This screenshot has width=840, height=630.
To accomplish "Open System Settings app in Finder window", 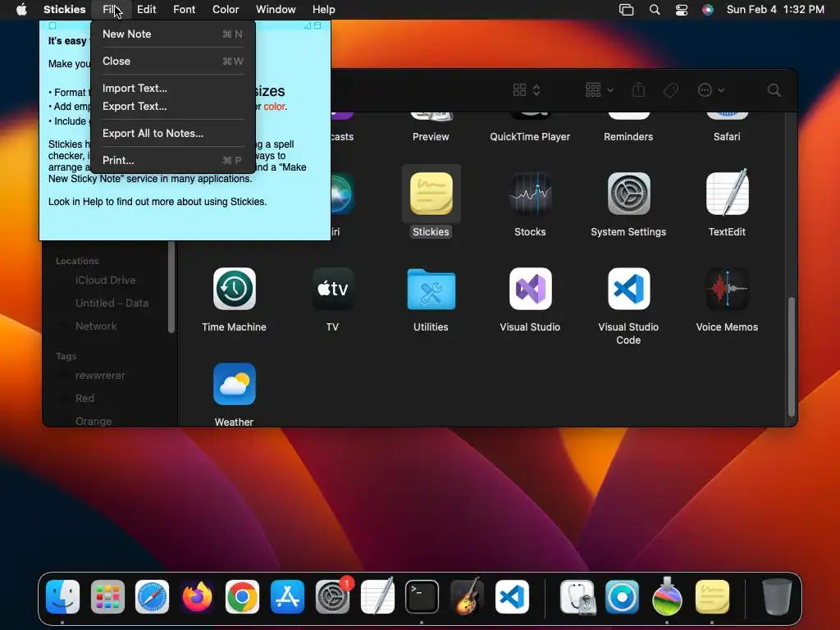I will [x=628, y=194].
